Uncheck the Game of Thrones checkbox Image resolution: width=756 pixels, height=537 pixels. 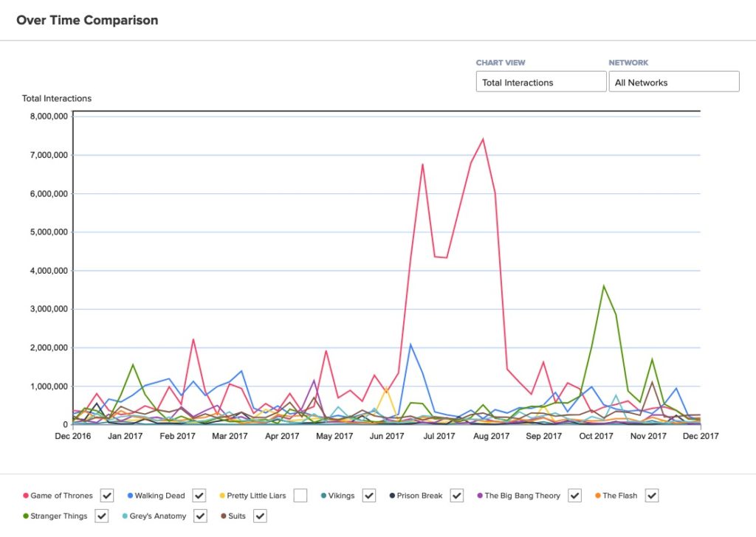coord(106,496)
